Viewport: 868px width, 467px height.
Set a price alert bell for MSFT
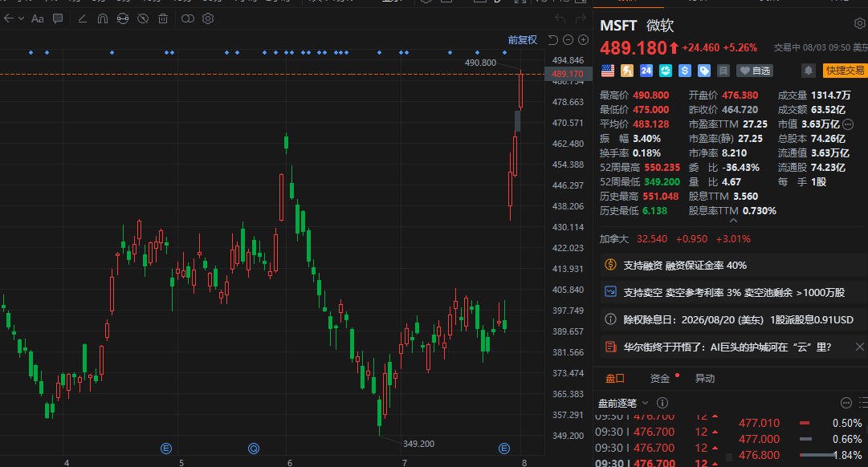(x=809, y=71)
